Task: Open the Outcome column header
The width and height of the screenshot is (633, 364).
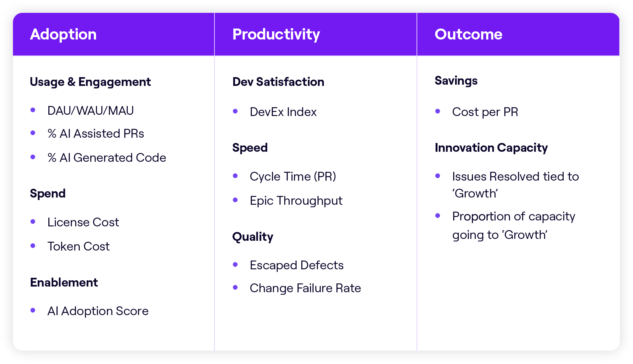Action: coord(468,34)
